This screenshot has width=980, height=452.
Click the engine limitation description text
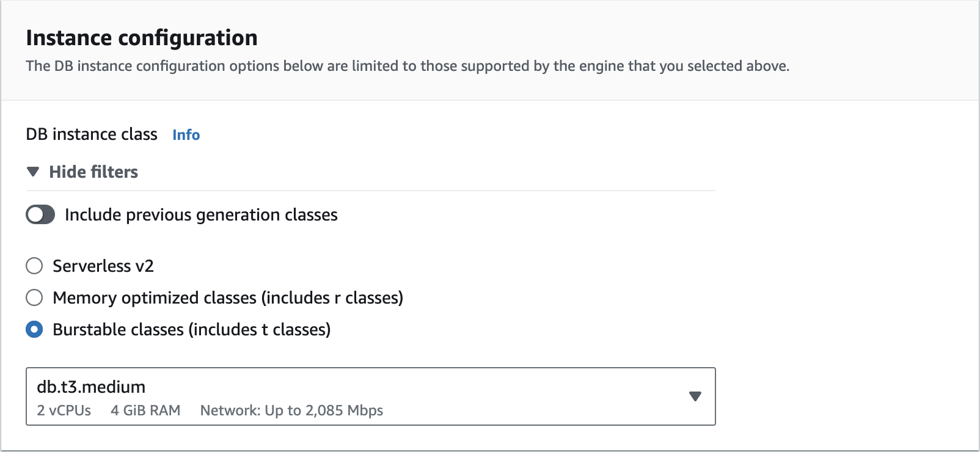pyautogui.click(x=408, y=66)
